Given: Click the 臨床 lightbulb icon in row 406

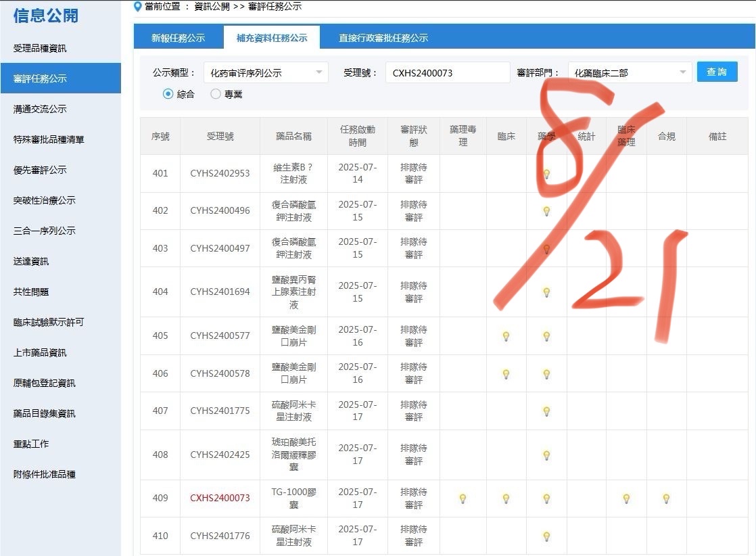Looking at the screenshot, I should (506, 374).
